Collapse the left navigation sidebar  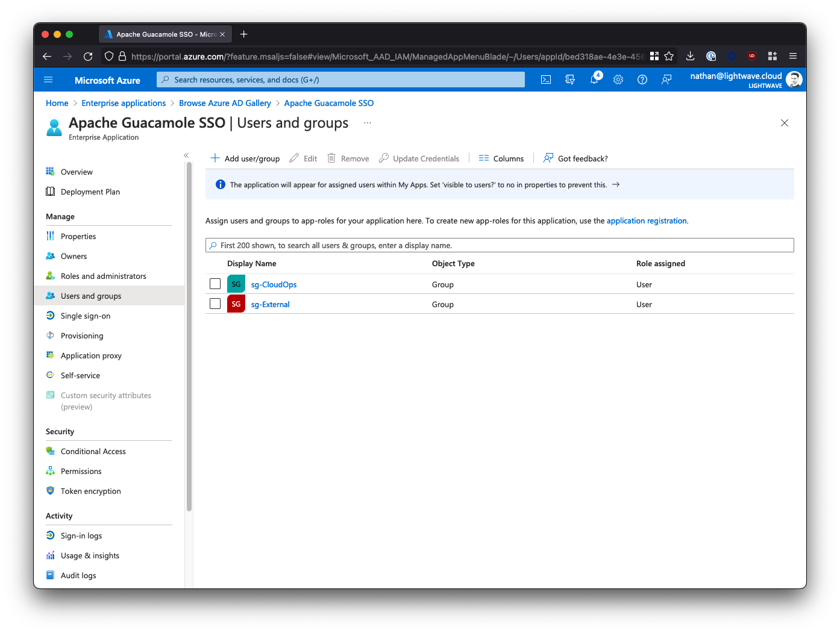pos(186,155)
